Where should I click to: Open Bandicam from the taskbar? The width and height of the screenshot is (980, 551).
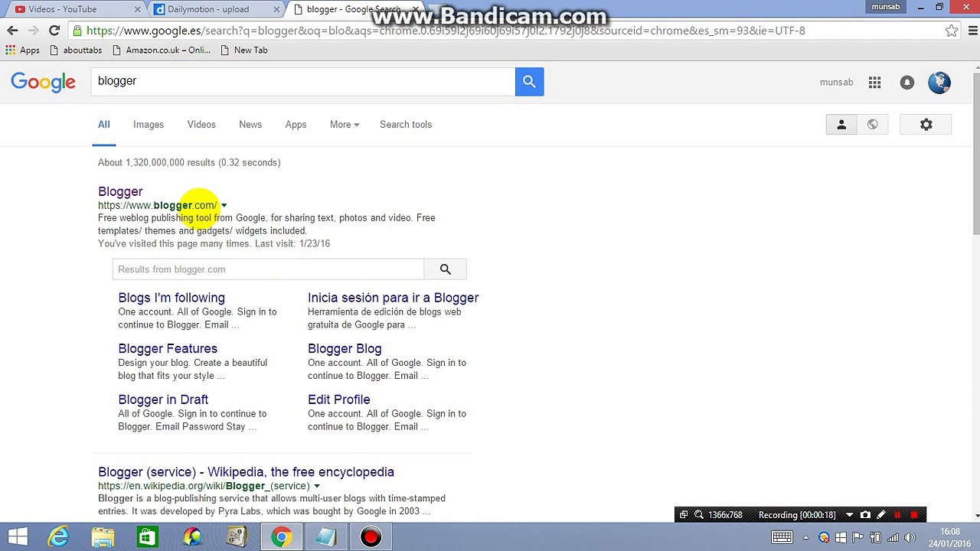371,537
